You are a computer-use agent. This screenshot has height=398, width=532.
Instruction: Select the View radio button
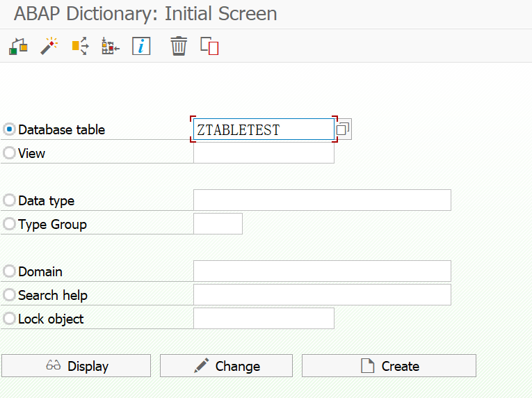pos(10,153)
